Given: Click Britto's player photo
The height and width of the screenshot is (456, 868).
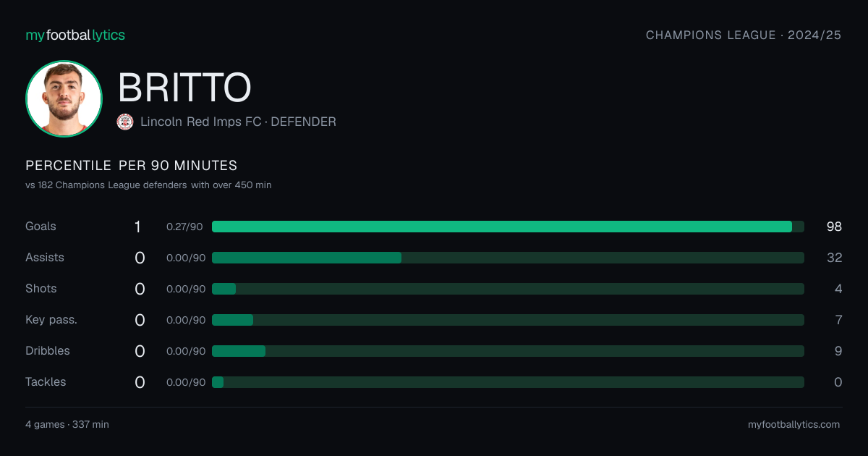Looking at the screenshot, I should point(64,98).
